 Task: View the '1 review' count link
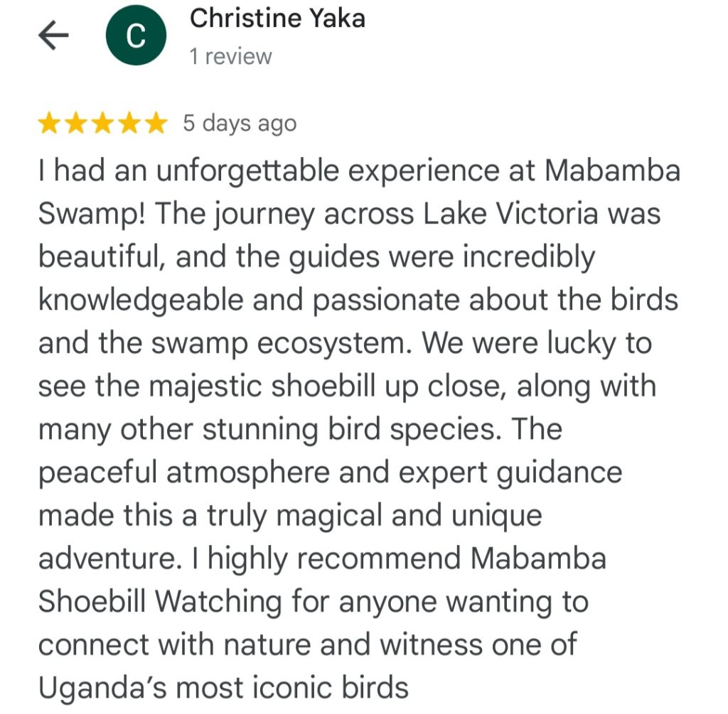(x=230, y=57)
